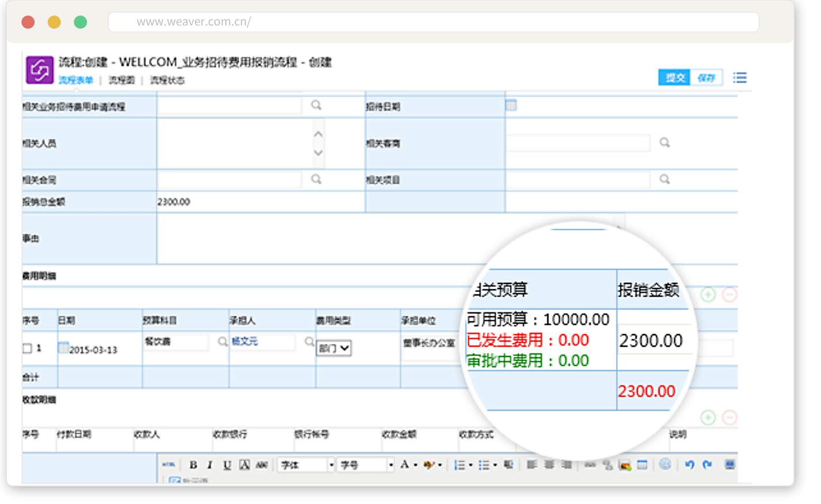This screenshot has width=821, height=504.
Task: Click the browser address bar
Action: coord(433,22)
